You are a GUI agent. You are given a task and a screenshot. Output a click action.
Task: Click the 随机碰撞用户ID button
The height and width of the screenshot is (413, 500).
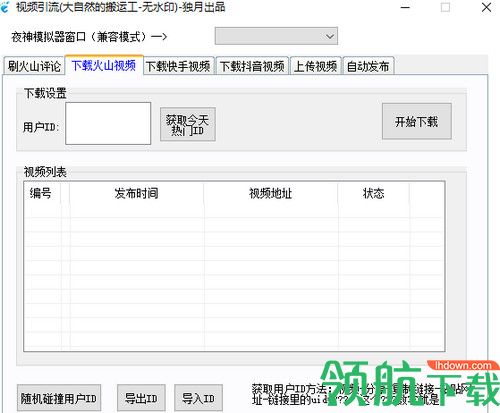point(59,398)
